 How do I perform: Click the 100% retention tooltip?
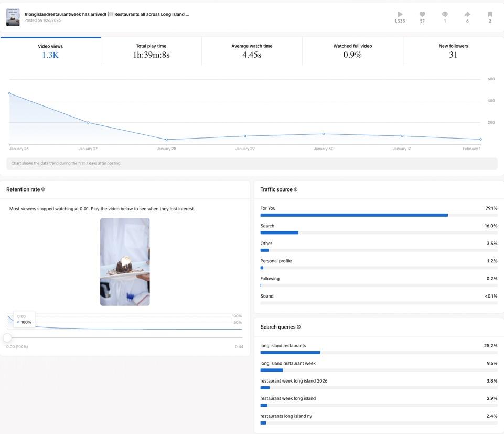click(x=25, y=320)
